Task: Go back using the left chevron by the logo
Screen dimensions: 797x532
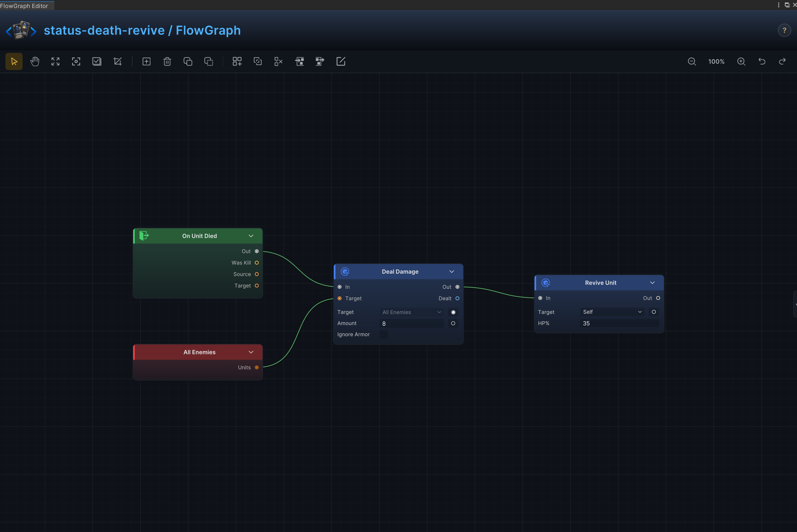Action: pyautogui.click(x=9, y=32)
